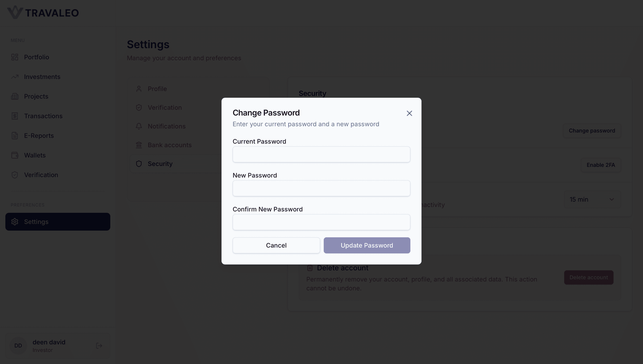Click the logout icon beside deen david
Image resolution: width=643 pixels, height=364 pixels.
tap(99, 346)
